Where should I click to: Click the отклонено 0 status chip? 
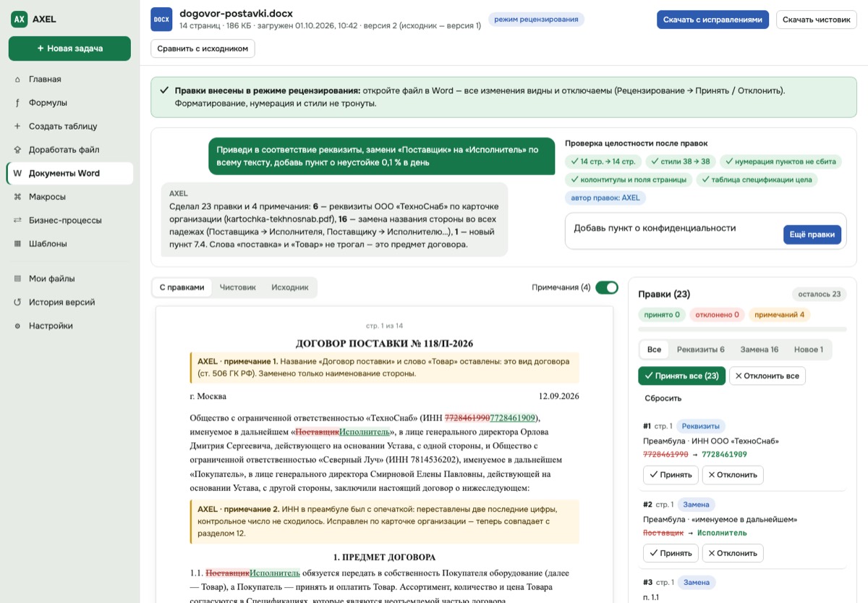coord(717,315)
